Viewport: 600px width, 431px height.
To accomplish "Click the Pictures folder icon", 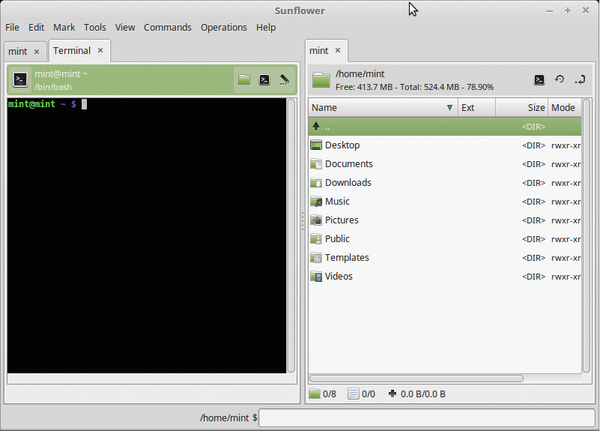I will 316,220.
